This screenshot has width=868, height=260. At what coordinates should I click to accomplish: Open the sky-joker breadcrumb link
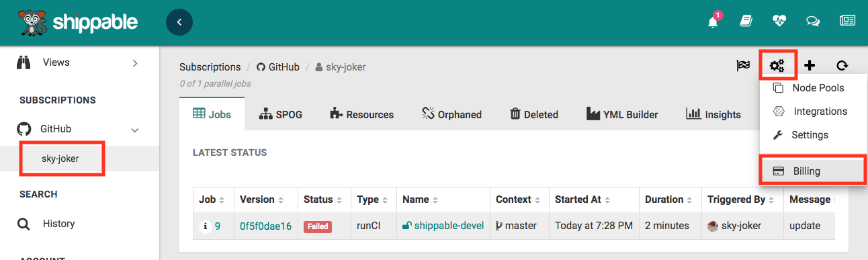click(341, 67)
